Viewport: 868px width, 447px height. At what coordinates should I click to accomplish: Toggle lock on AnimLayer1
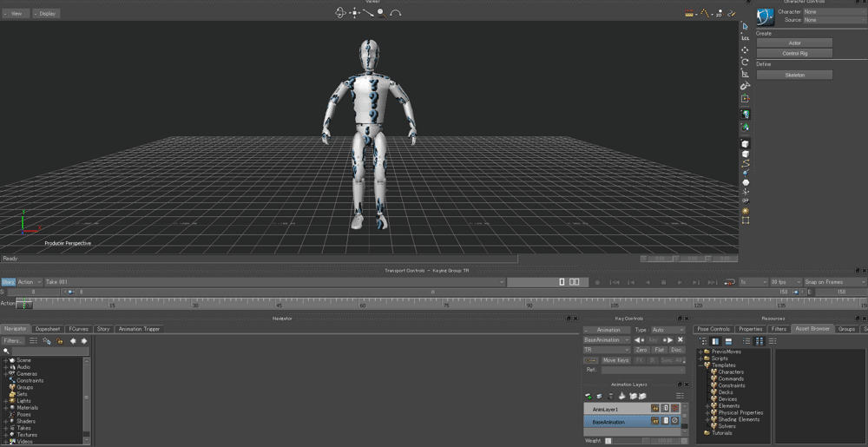654,408
